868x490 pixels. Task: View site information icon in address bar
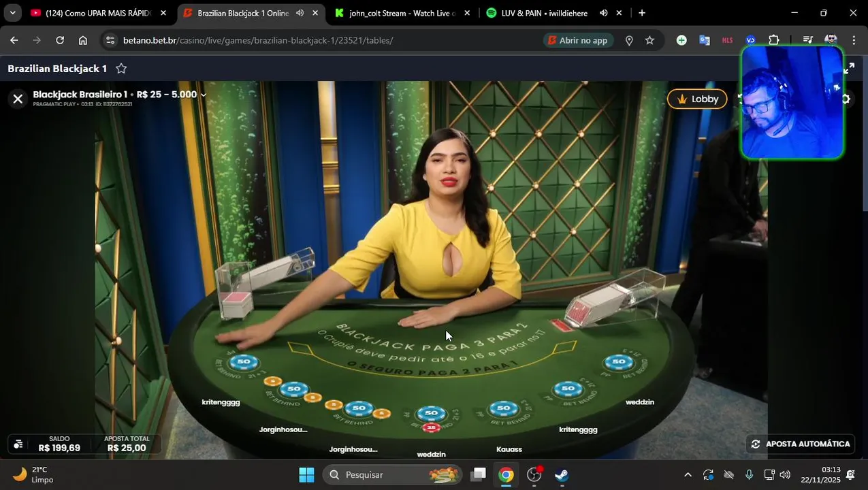pyautogui.click(x=110, y=40)
